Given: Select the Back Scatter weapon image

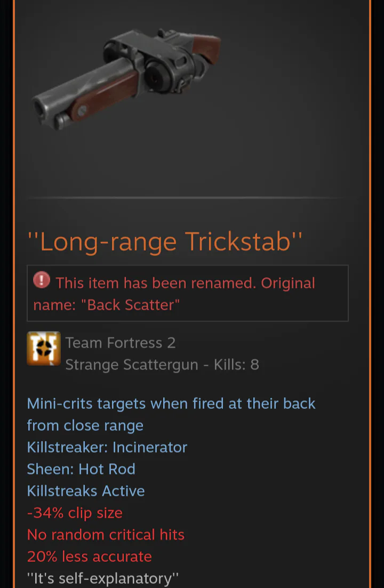Looking at the screenshot, I should (126, 78).
